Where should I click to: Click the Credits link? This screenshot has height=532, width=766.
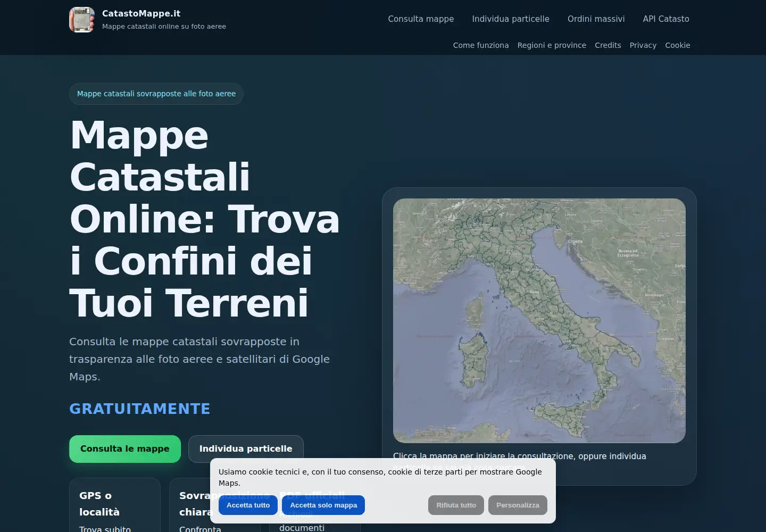(x=608, y=45)
